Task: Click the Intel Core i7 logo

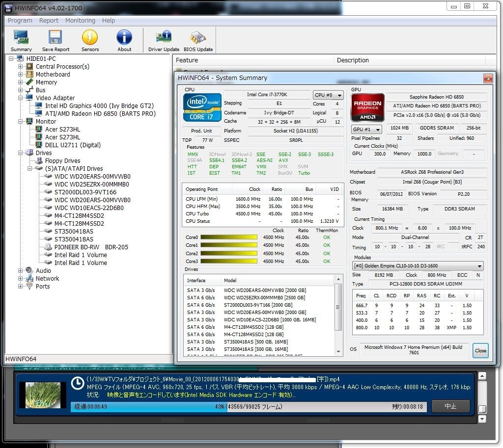Action: click(202, 107)
